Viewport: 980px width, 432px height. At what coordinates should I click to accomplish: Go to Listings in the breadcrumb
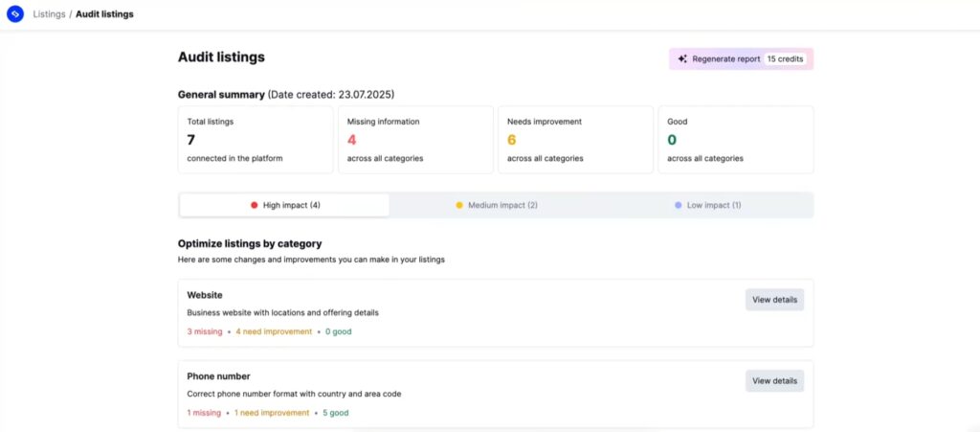pos(49,14)
